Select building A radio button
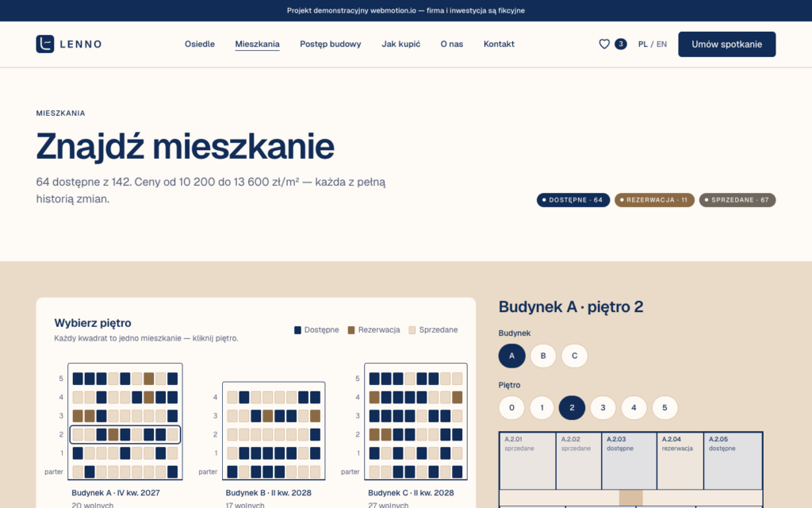The image size is (812, 508). click(511, 356)
